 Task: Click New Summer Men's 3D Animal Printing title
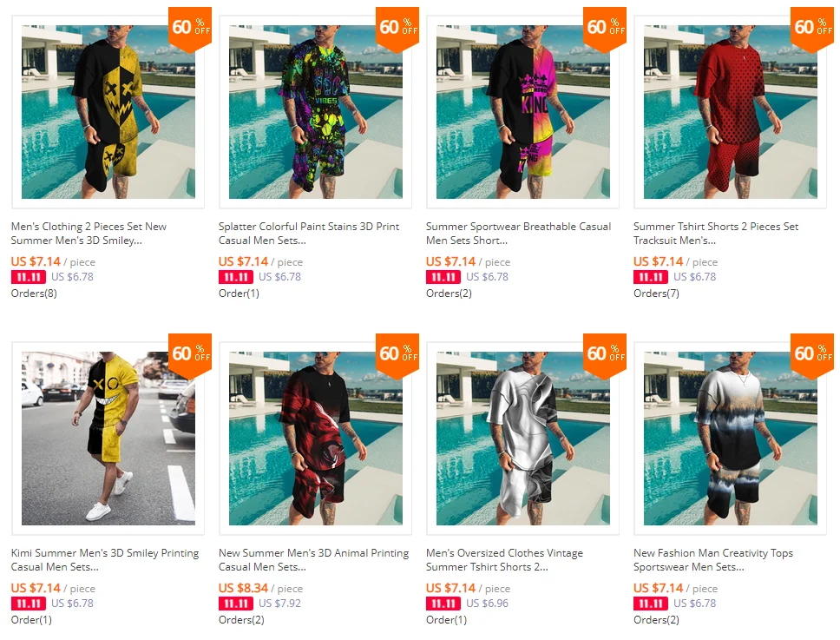(313, 559)
